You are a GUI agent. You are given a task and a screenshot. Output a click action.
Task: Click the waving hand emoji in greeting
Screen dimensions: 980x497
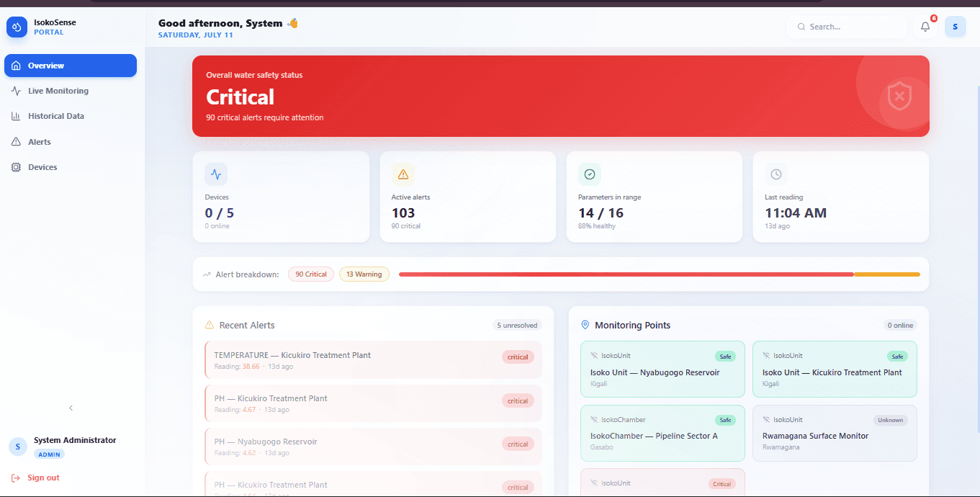[292, 23]
